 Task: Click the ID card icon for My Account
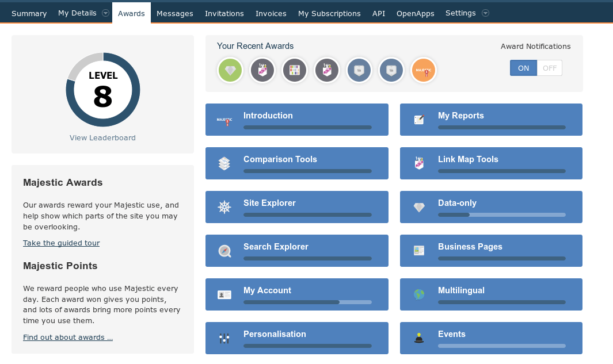224,294
